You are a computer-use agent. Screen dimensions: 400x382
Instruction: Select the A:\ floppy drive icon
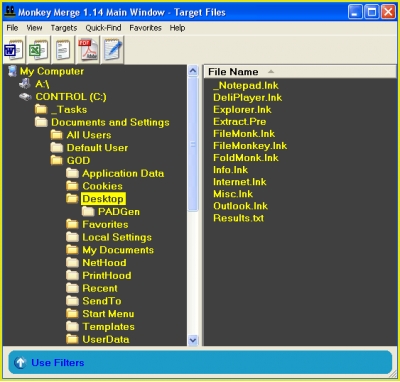[x=25, y=84]
